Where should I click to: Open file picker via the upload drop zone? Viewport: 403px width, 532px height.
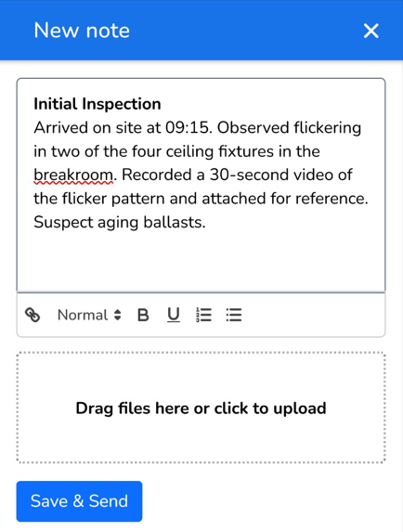tap(201, 408)
